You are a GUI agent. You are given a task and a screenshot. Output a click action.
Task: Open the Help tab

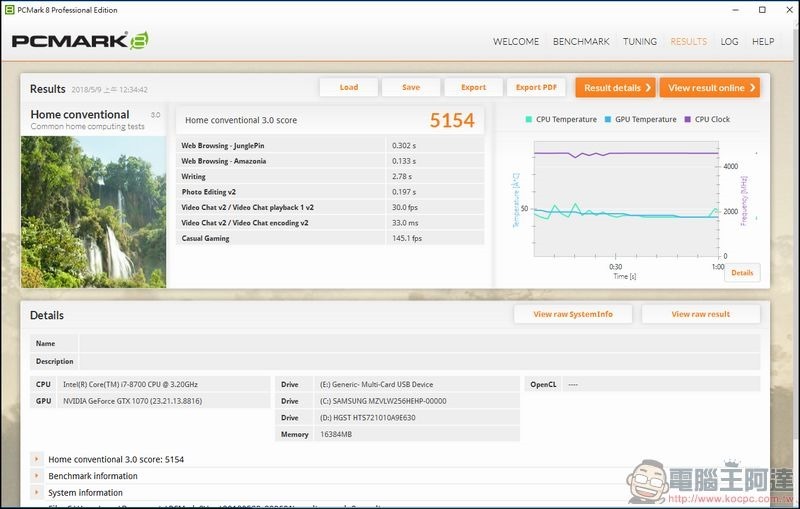763,42
